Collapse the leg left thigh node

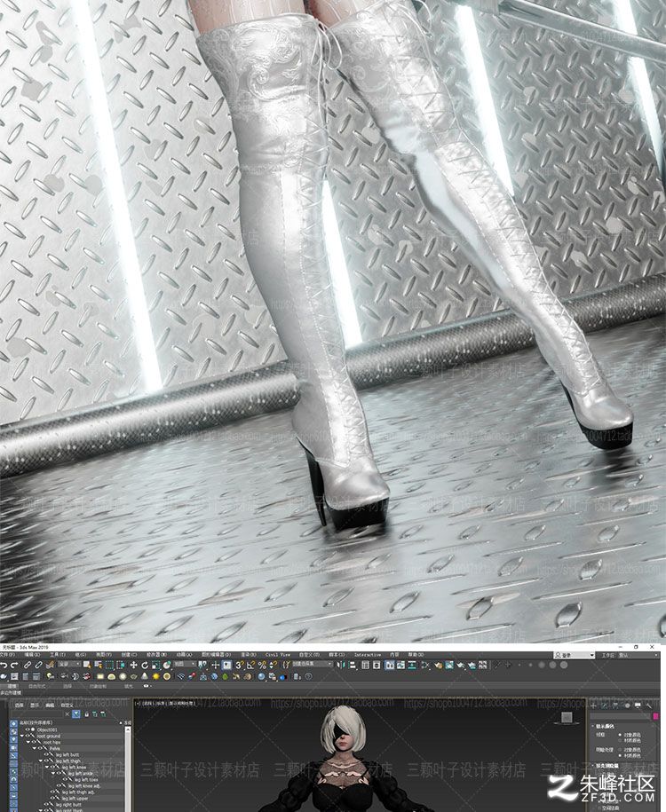[x=41, y=761]
